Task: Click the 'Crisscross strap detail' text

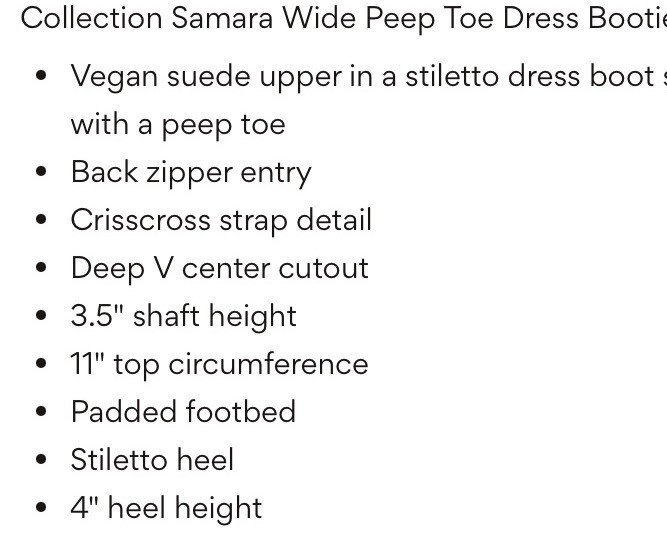Action: pyautogui.click(x=221, y=220)
